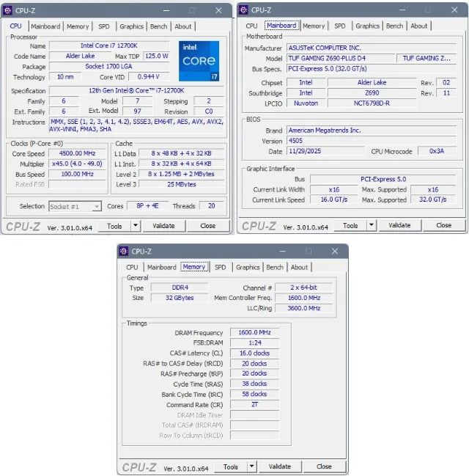Click the CPU Microcode value 0x3A
The height and width of the screenshot is (476, 469).
point(437,151)
